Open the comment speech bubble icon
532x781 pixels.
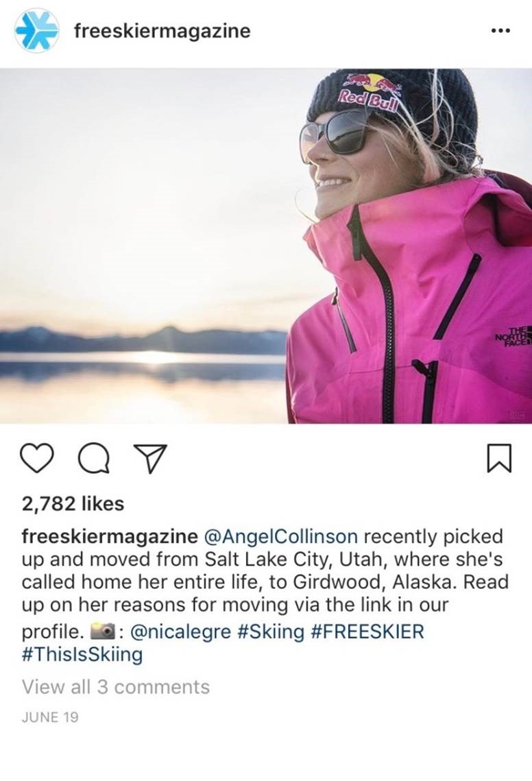coord(95,458)
